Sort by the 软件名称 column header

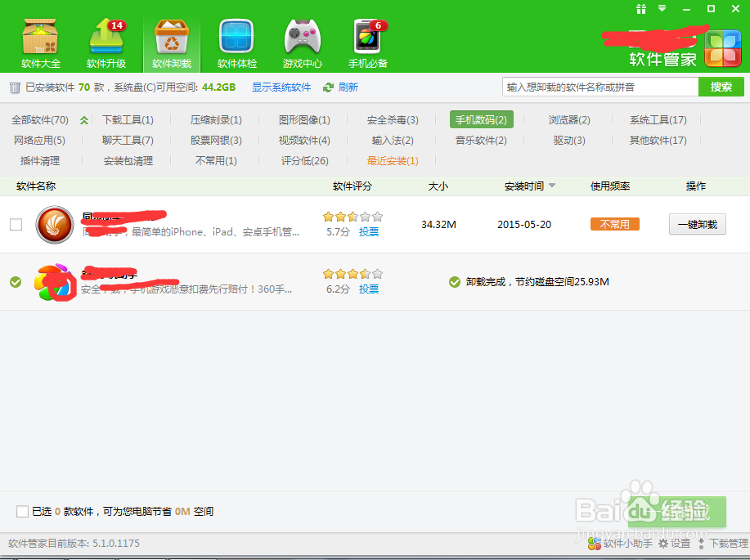click(36, 186)
